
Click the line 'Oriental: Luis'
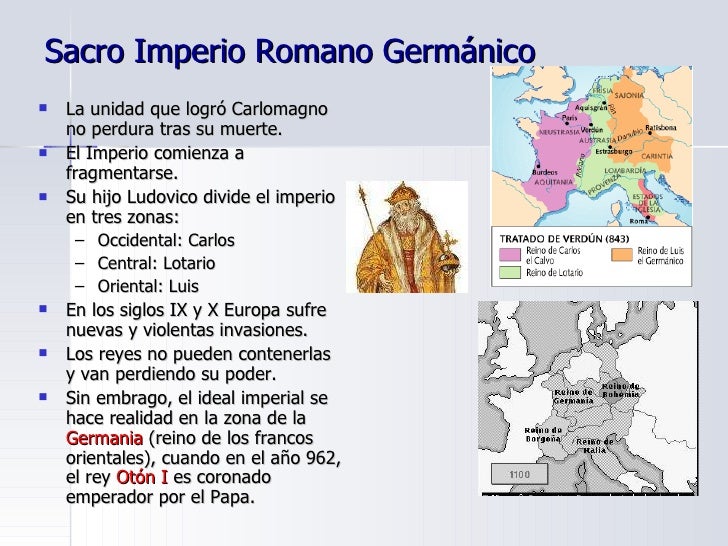coord(148,286)
